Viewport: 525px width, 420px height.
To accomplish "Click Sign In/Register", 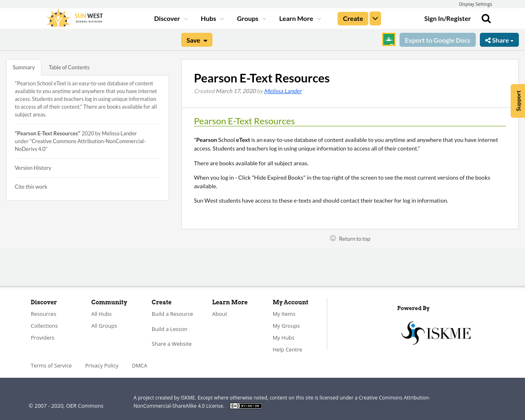I will (x=447, y=18).
